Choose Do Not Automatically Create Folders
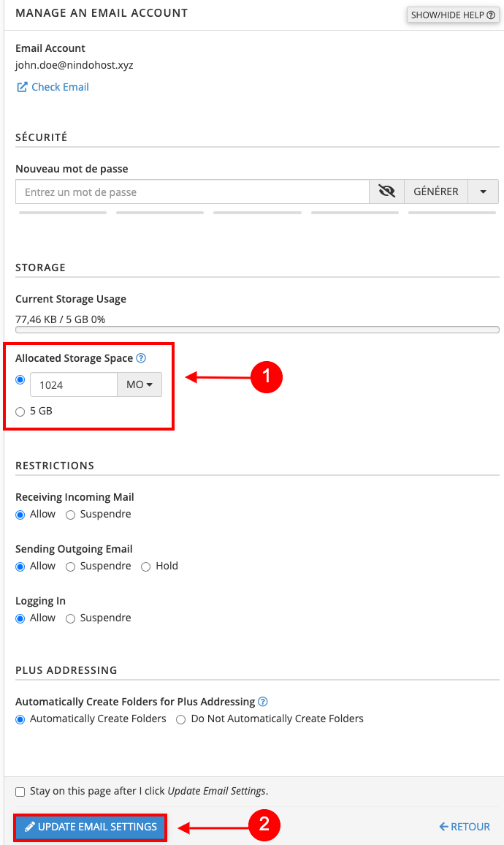This screenshot has height=845, width=504. 181,719
